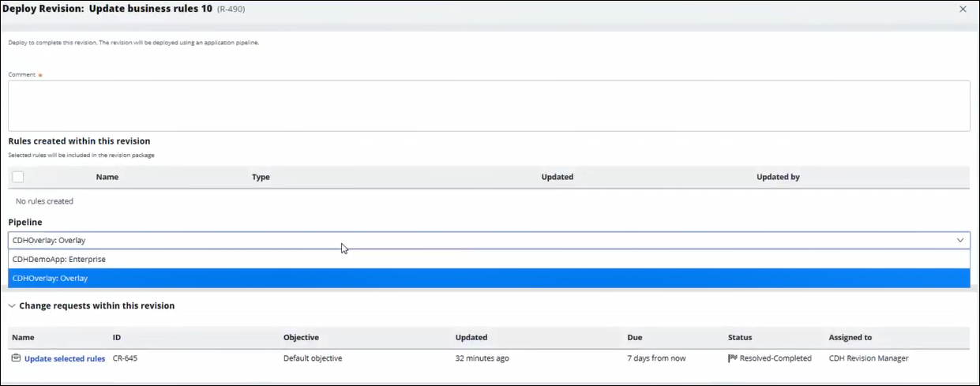Click the Assigned to column header
This screenshot has width=980, height=386.
click(x=850, y=337)
